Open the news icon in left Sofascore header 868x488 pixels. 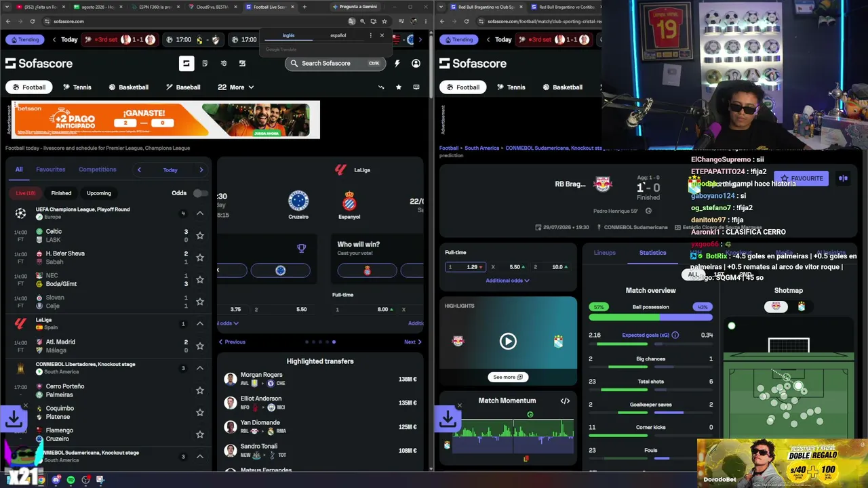[x=205, y=63]
